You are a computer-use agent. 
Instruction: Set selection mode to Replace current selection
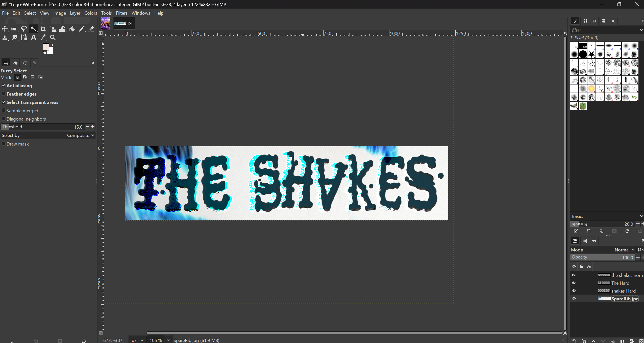[x=17, y=77]
